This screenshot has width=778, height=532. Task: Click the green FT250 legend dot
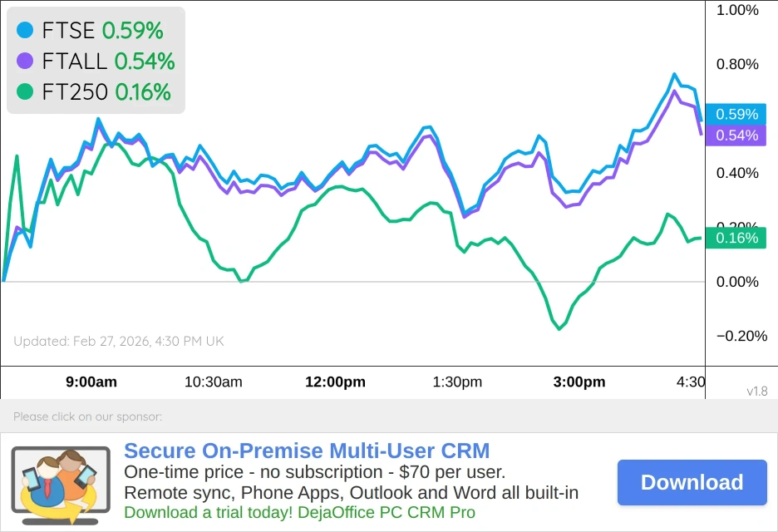pos(24,92)
